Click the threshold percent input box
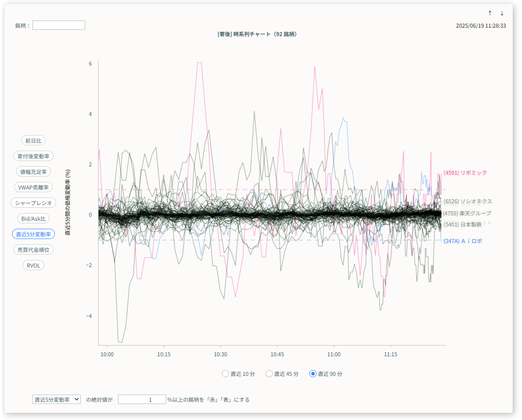522x420 pixels. pos(142,399)
